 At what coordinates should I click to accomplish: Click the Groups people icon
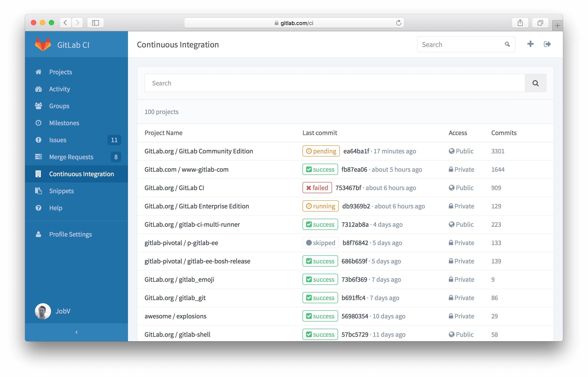click(x=38, y=106)
